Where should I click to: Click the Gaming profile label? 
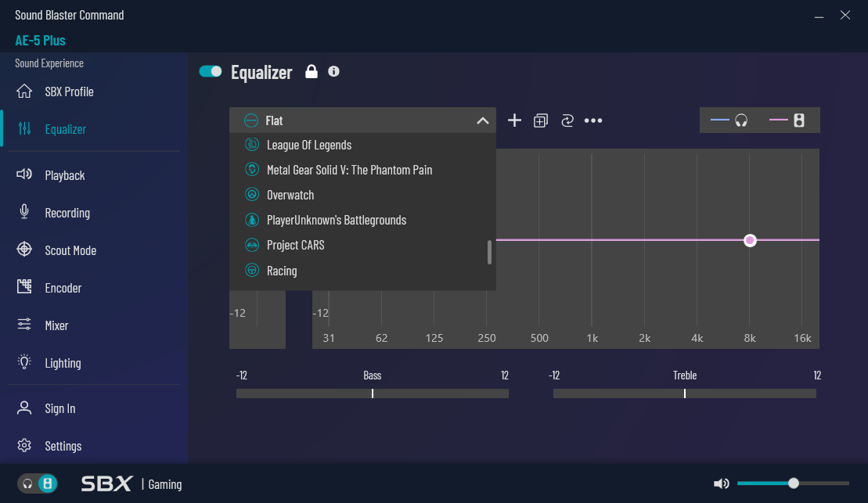pyautogui.click(x=165, y=484)
